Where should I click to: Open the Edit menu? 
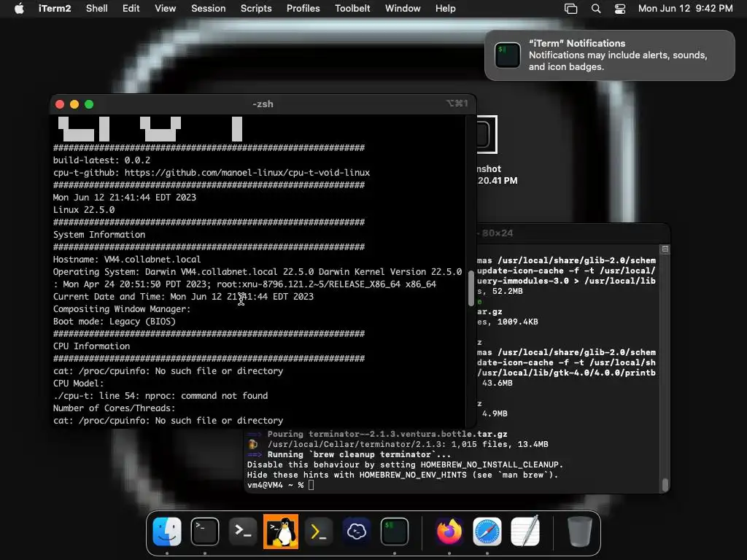[131, 9]
